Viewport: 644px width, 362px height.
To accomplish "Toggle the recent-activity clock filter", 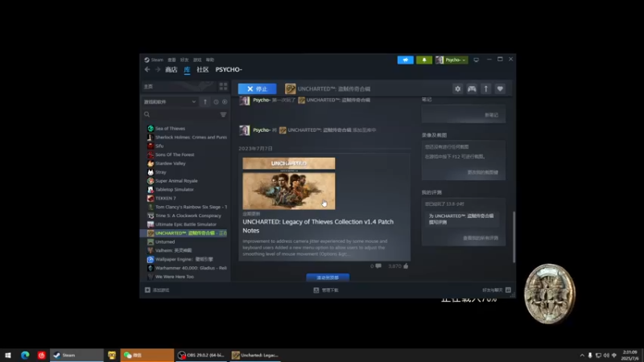I will (216, 102).
